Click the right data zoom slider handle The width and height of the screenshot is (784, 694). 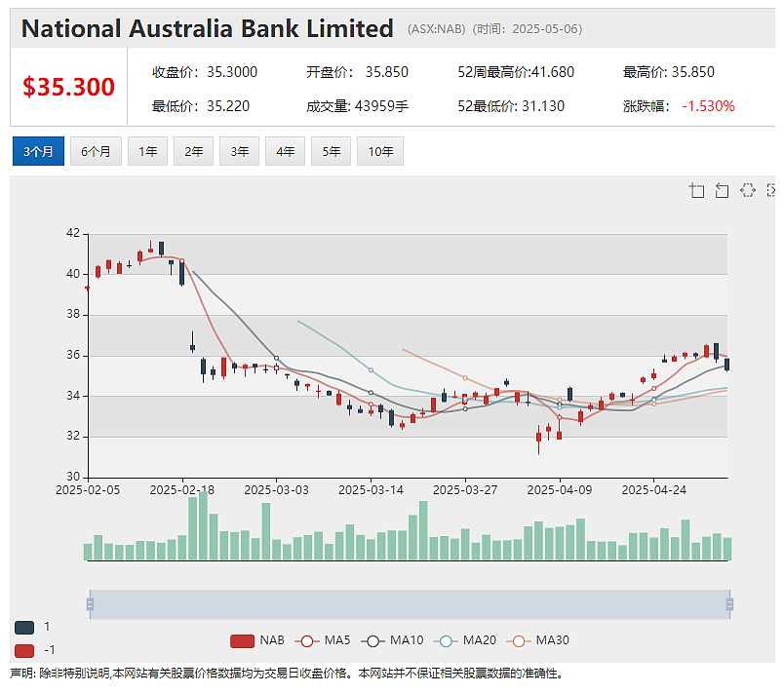click(729, 604)
